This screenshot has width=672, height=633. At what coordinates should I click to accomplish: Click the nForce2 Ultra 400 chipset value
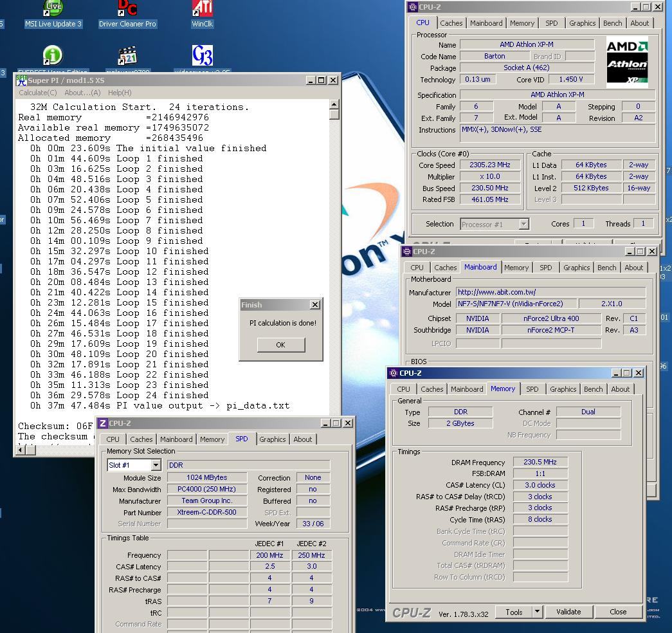click(x=551, y=318)
